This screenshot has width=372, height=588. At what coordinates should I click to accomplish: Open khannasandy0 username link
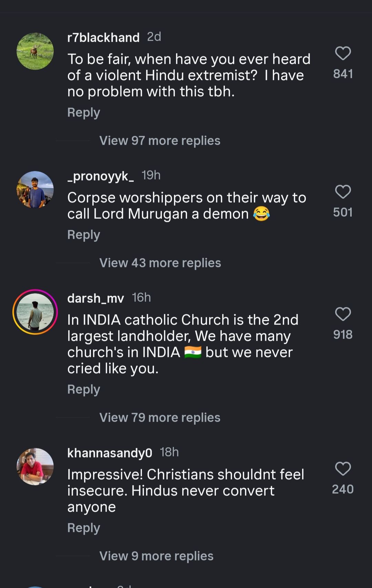(x=110, y=453)
